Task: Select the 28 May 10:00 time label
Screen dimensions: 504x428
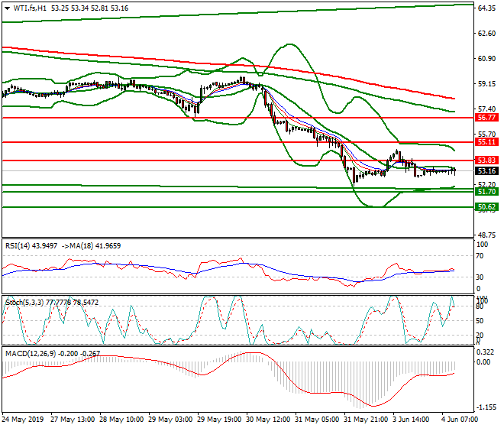Action: point(121,420)
